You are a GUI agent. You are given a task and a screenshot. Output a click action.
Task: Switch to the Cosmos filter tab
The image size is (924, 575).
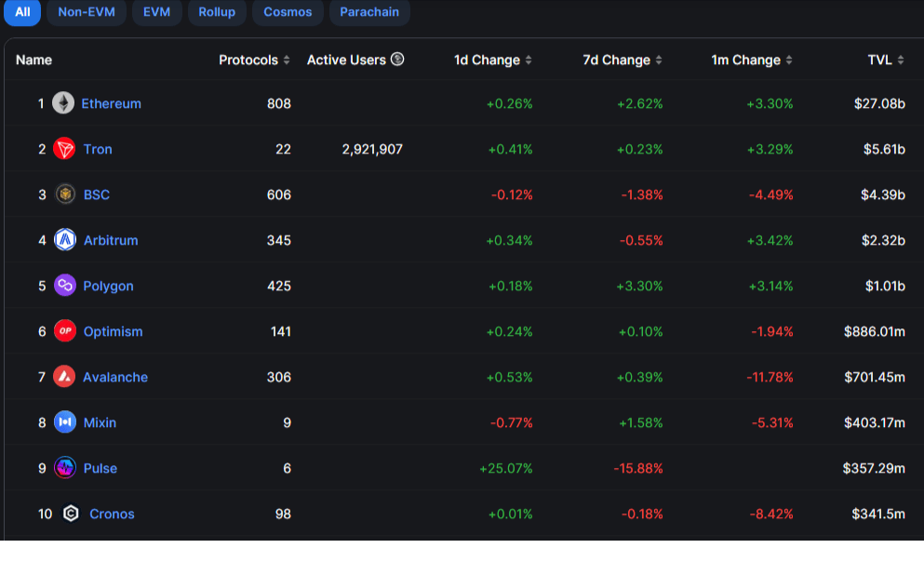(x=288, y=12)
